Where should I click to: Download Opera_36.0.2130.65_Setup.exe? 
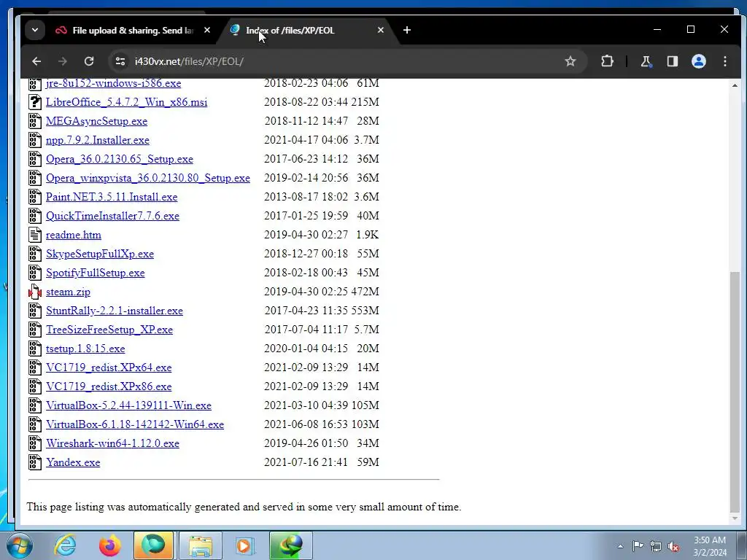pos(119,159)
